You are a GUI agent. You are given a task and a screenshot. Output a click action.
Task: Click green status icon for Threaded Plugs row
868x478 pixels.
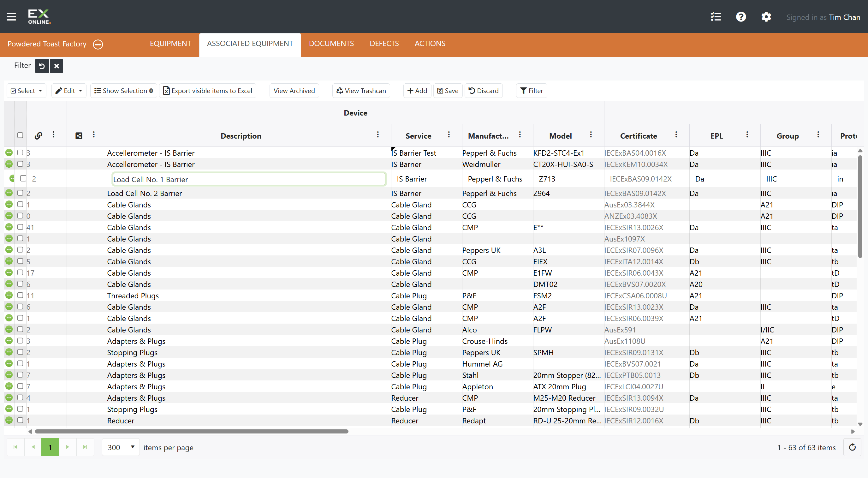[9, 295]
